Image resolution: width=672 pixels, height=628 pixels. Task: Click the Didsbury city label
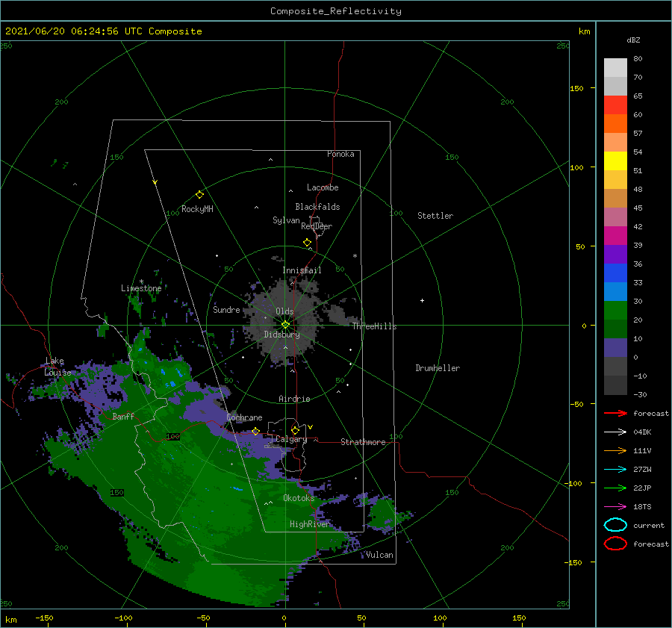tap(282, 335)
